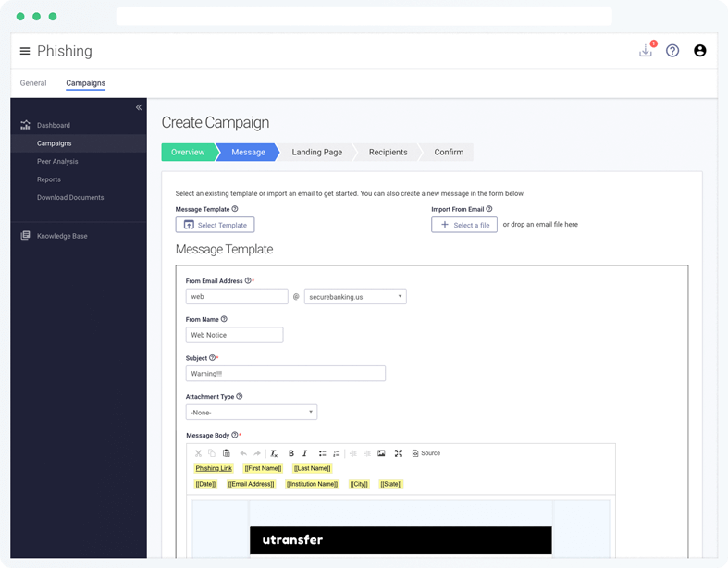Open the user account profile icon
The height and width of the screenshot is (568, 728).
coord(699,51)
